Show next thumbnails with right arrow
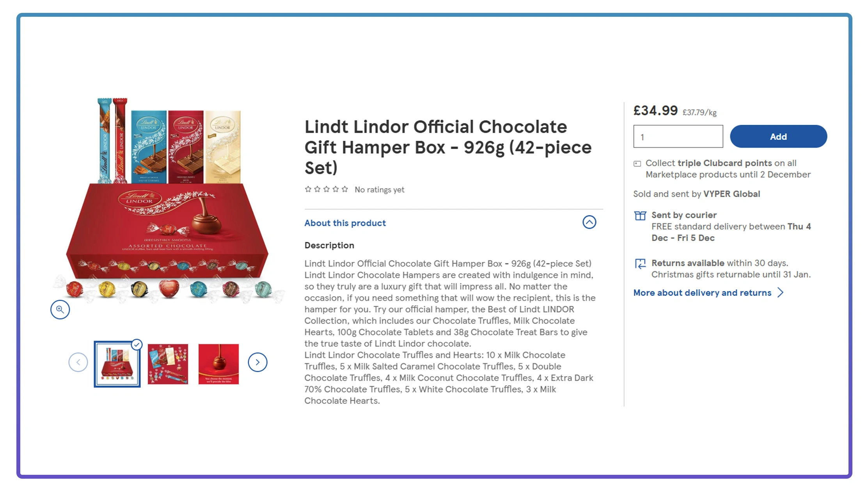This screenshot has width=868, height=490. [x=257, y=362]
